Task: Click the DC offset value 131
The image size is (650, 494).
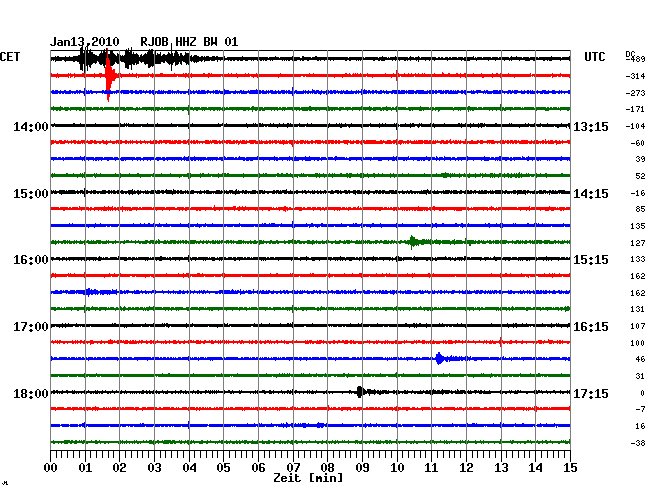Action: (638, 309)
